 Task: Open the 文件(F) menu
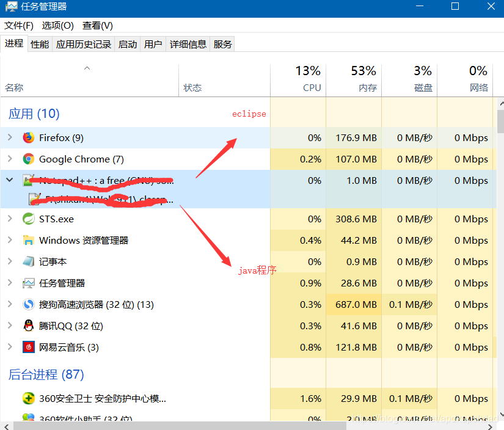tap(19, 26)
